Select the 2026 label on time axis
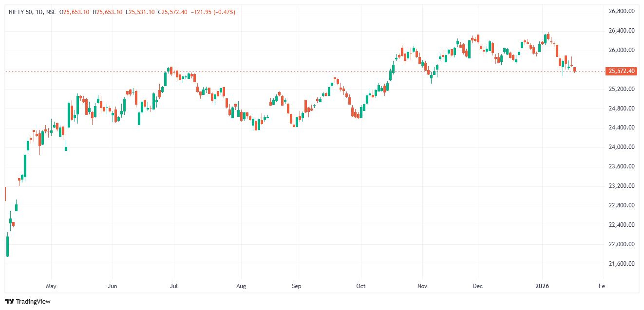 point(542,286)
